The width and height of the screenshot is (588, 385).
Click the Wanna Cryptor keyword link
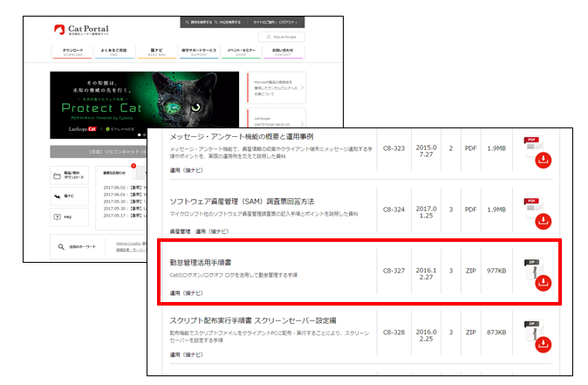[x=128, y=244]
